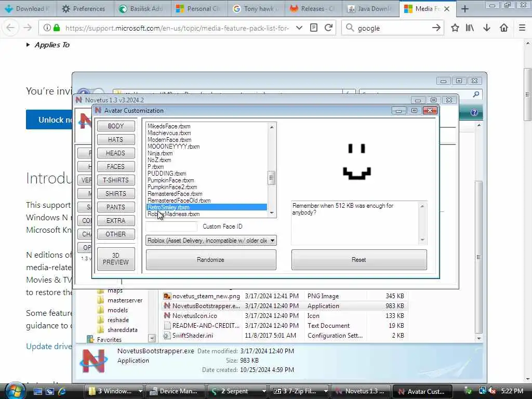Switch to the Releases tab
The image size is (532, 399).
coord(312,9)
